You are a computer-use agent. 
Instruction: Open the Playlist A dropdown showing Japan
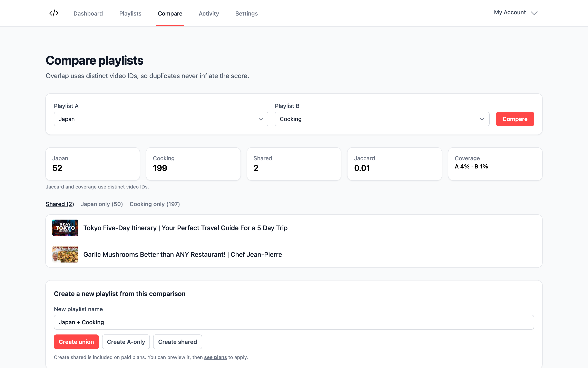pyautogui.click(x=161, y=119)
